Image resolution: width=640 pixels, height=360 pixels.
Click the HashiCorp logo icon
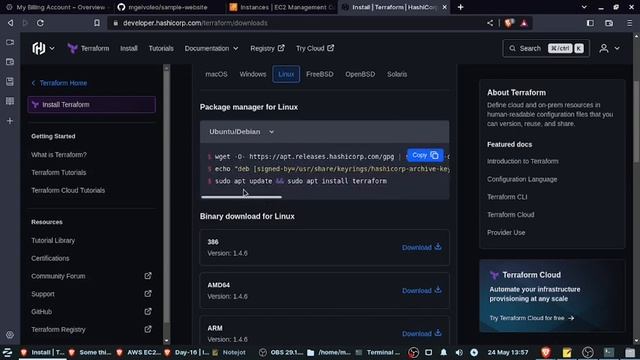[39, 48]
